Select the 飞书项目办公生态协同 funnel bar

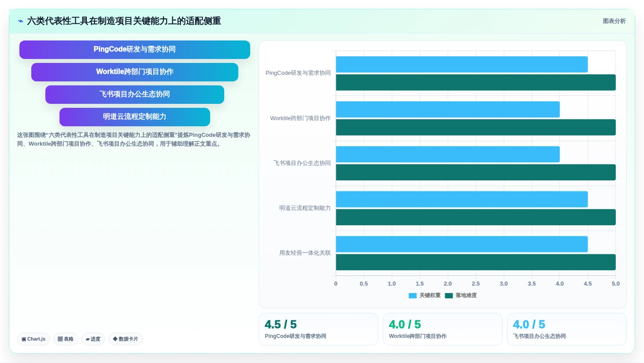click(135, 95)
